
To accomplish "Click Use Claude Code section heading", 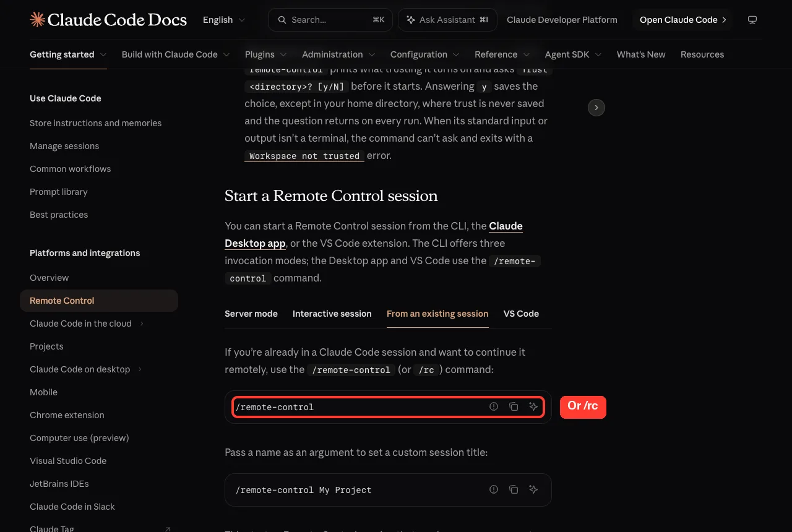I will [x=66, y=98].
